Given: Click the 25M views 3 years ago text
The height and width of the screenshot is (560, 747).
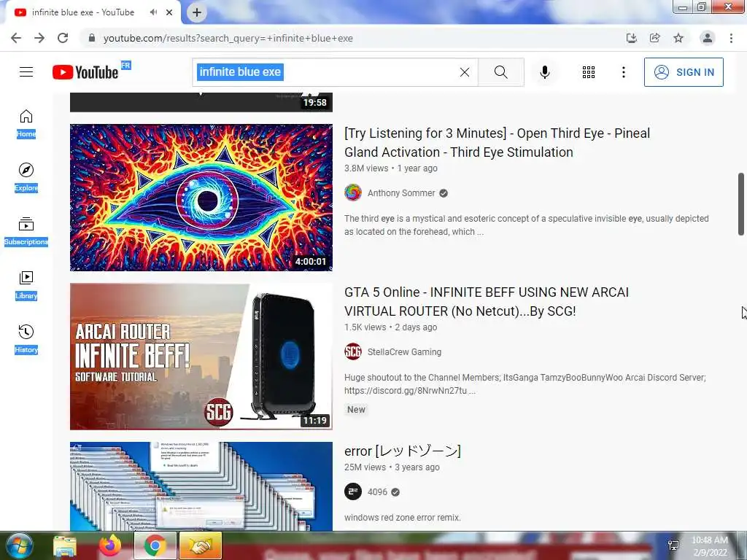Looking at the screenshot, I should 392,467.
